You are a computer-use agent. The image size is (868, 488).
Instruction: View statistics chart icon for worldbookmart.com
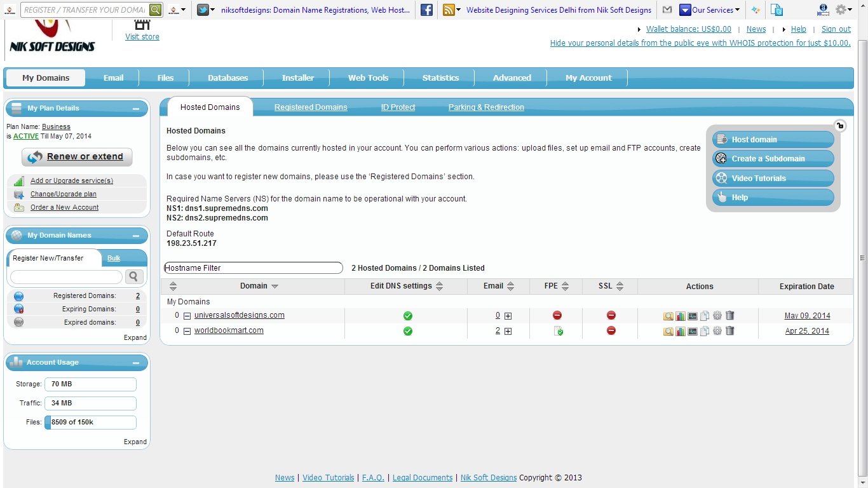click(681, 331)
